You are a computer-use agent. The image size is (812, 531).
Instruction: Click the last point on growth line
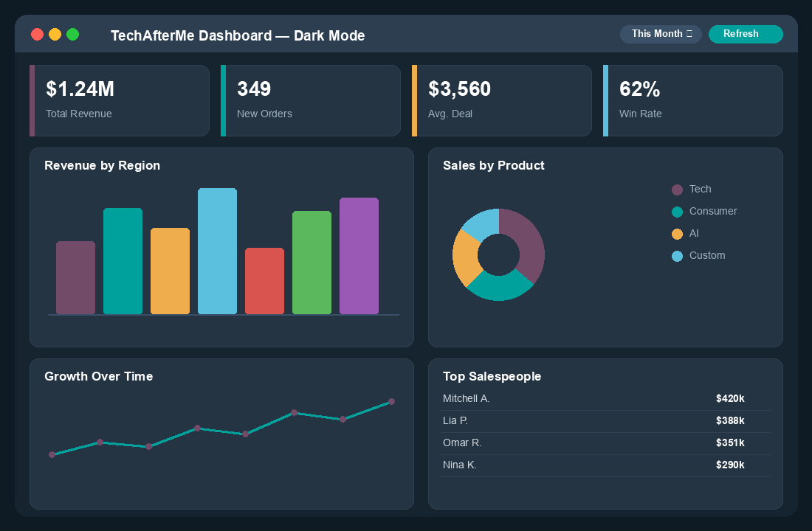tap(391, 402)
